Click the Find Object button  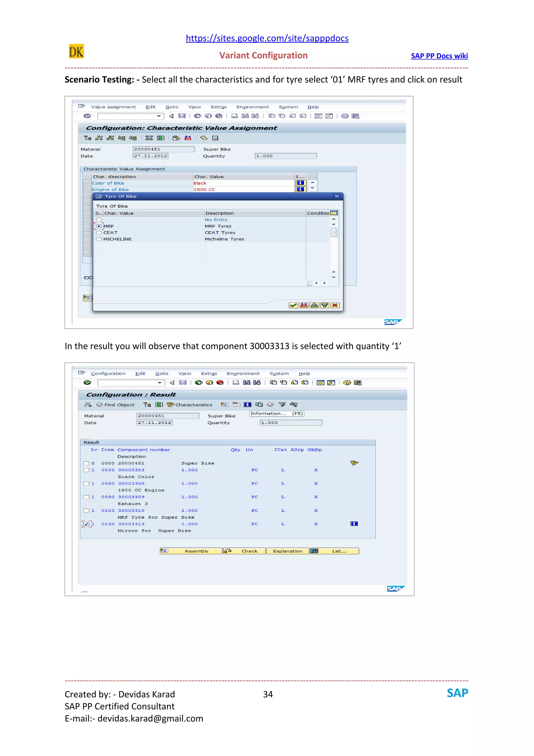(x=115, y=405)
